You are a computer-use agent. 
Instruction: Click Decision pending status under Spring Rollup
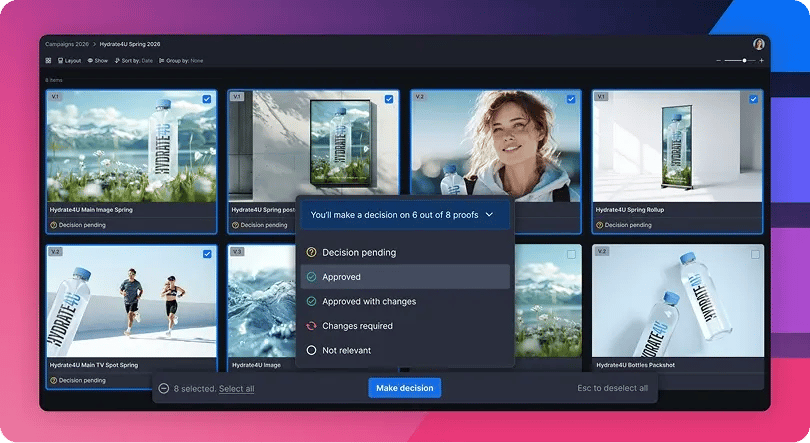tap(624, 225)
